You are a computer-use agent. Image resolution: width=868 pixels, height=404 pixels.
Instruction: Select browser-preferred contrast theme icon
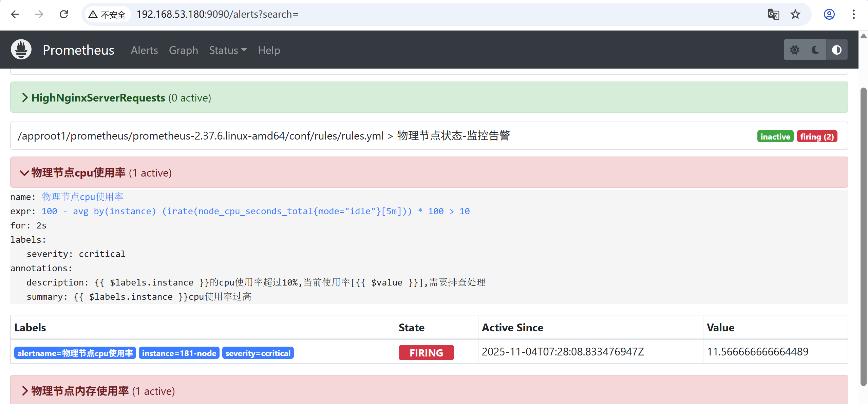[836, 50]
